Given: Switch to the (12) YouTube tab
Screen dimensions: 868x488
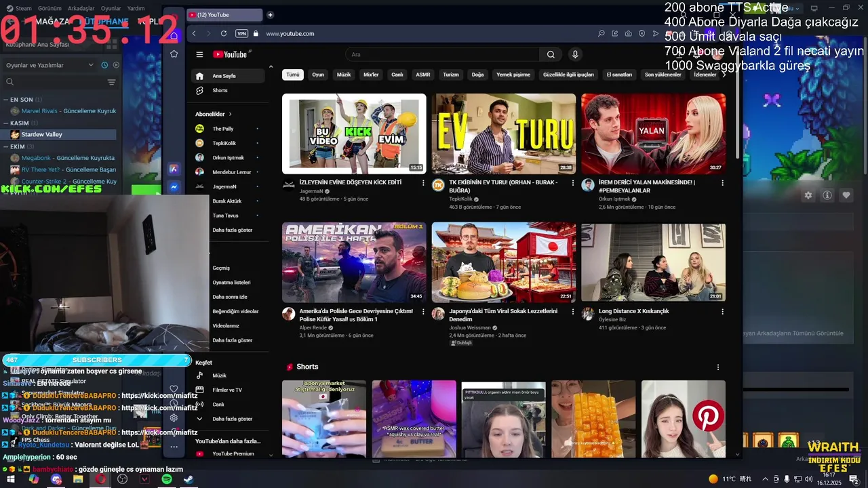Looking at the screenshot, I should (224, 15).
